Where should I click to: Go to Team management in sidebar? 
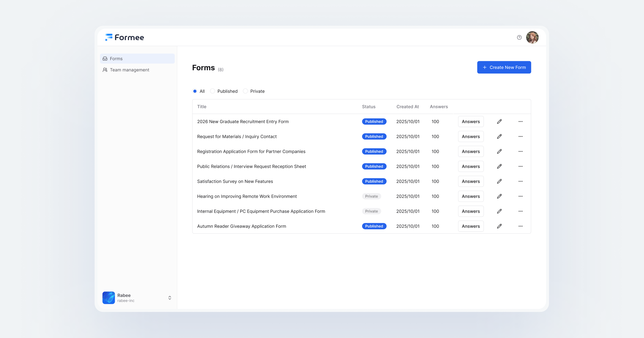(x=129, y=70)
